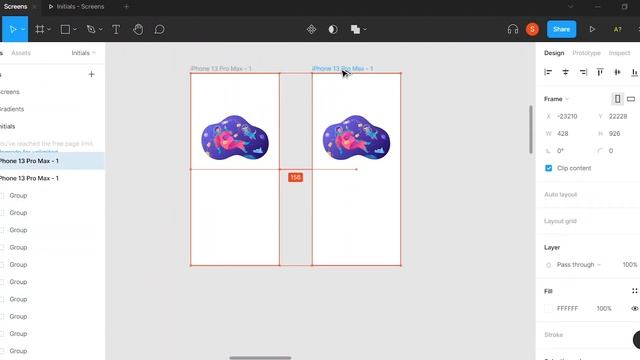Present prototype with the play icon
The height and width of the screenshot is (360, 640).
[592, 29]
